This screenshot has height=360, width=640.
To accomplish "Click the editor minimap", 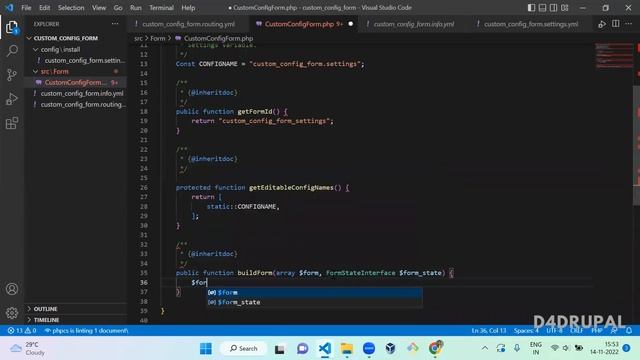I will point(613,57).
